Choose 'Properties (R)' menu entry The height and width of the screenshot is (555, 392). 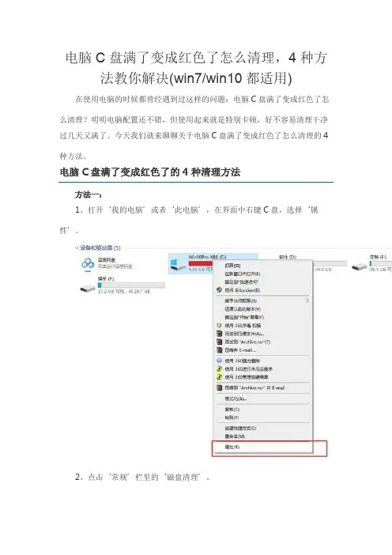tap(262, 447)
